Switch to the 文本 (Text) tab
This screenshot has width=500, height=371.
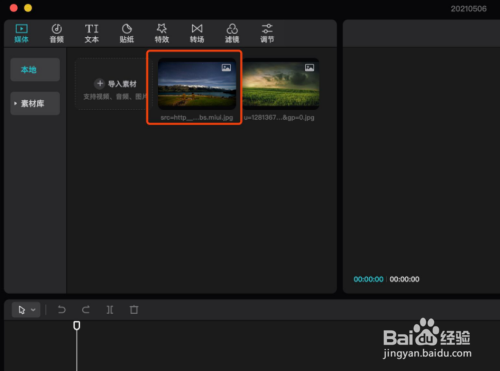point(92,33)
